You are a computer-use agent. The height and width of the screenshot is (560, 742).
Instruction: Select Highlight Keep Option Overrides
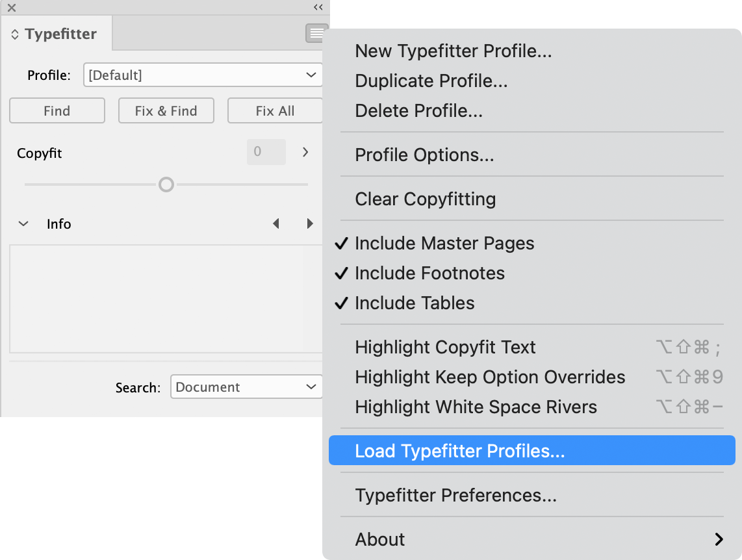click(532, 377)
